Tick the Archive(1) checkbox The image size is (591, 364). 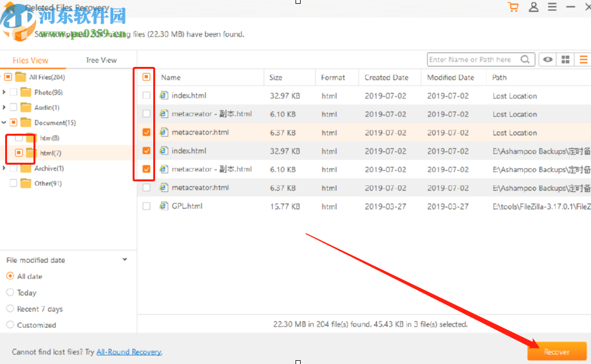pyautogui.click(x=14, y=168)
